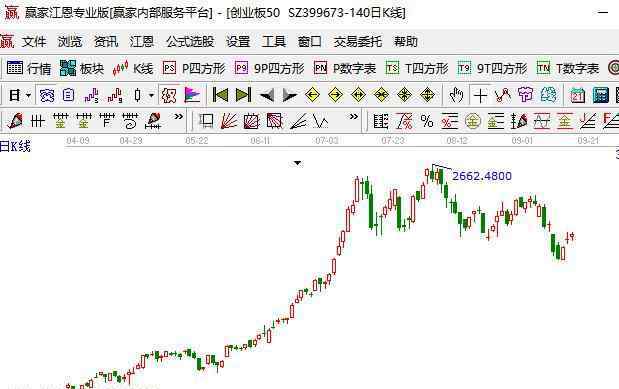Viewport: 619px width, 389px height.
Task: Jump to first bar with green arrow
Action: (220, 95)
